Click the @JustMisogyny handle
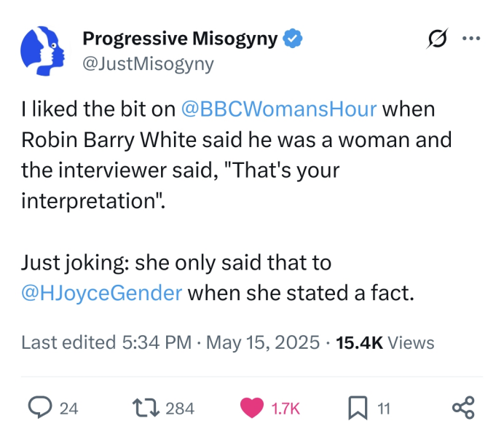This screenshot has width=504, height=437. coord(148,64)
